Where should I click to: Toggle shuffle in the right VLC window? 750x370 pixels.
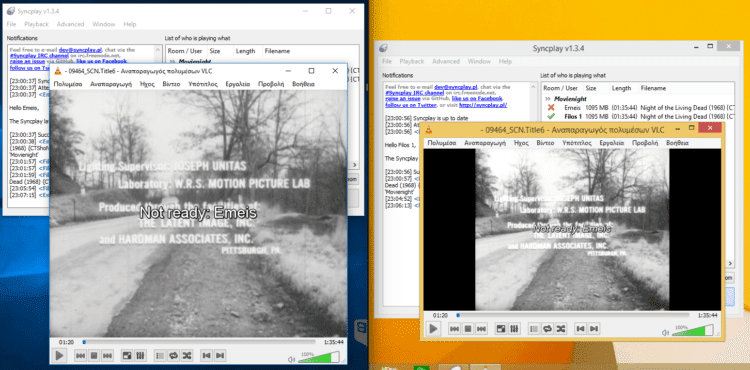561,328
